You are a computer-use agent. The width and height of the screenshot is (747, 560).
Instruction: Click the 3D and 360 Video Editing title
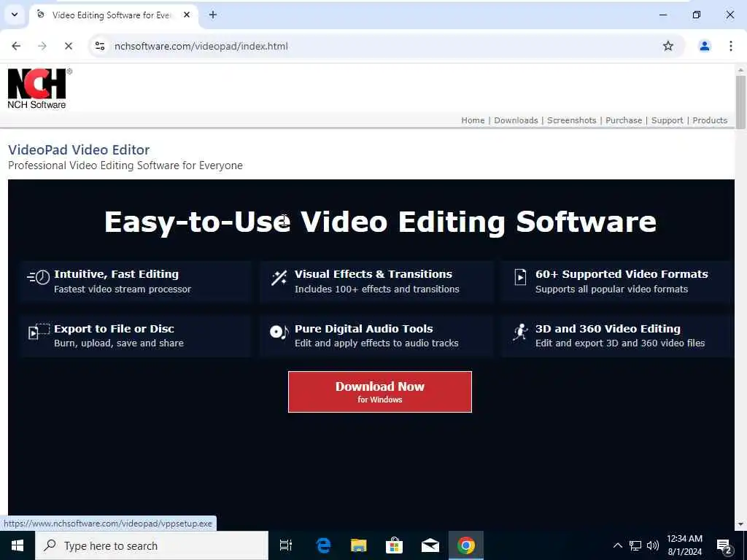pyautogui.click(x=608, y=329)
